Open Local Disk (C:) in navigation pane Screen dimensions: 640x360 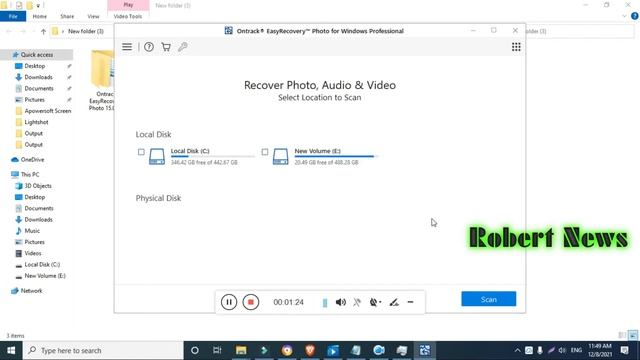coord(42,264)
